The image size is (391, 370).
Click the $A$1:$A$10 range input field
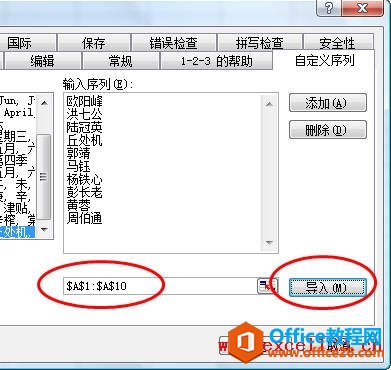159,286
